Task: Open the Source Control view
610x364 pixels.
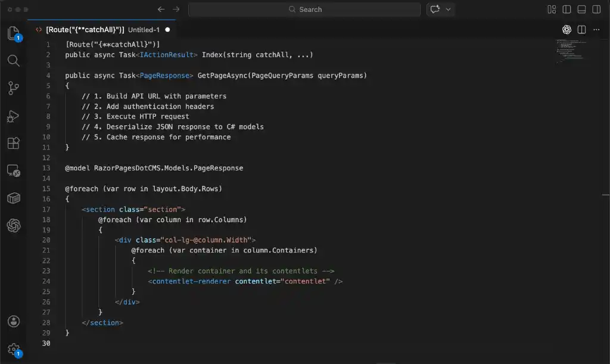Action: (14, 88)
